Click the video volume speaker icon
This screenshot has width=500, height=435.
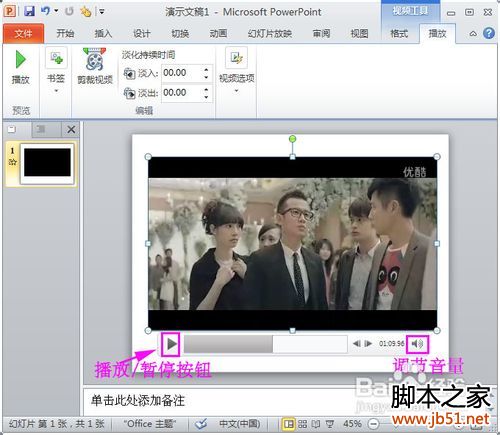click(x=417, y=343)
